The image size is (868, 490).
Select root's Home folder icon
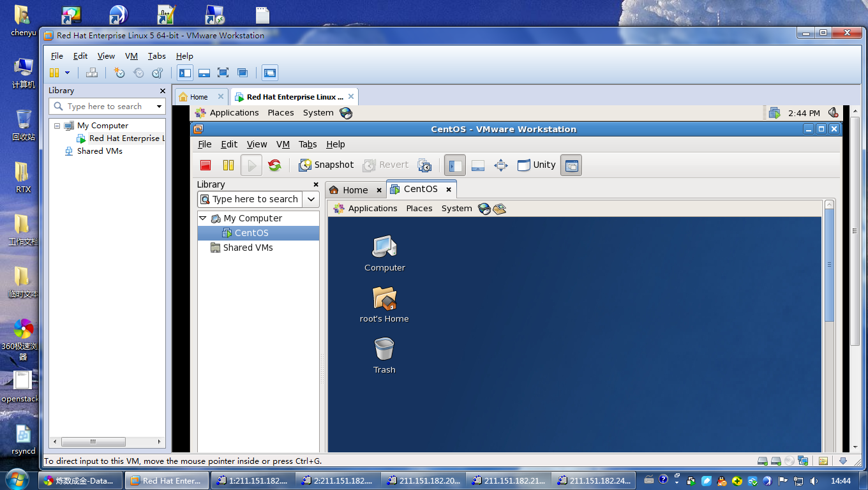pyautogui.click(x=384, y=304)
